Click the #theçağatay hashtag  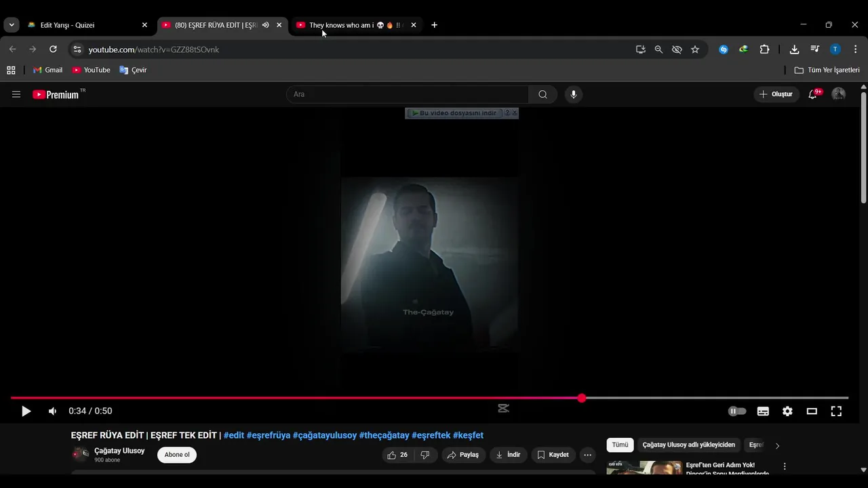[x=384, y=435]
